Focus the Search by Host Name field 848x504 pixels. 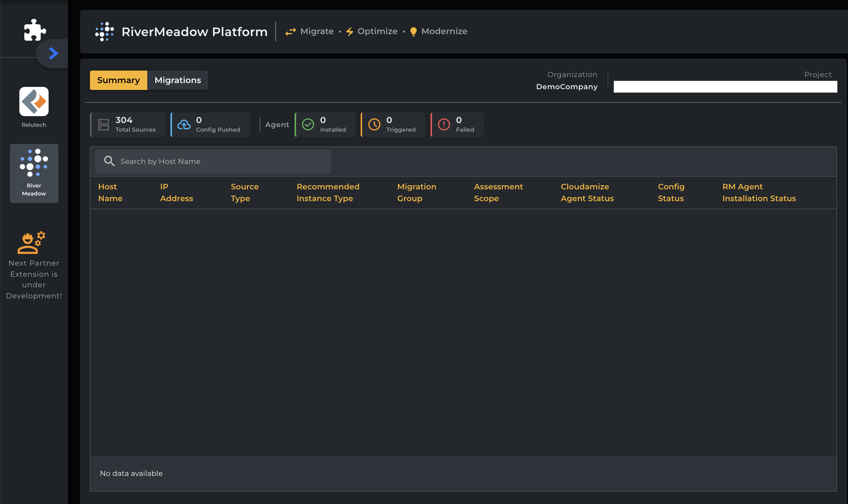[213, 162]
